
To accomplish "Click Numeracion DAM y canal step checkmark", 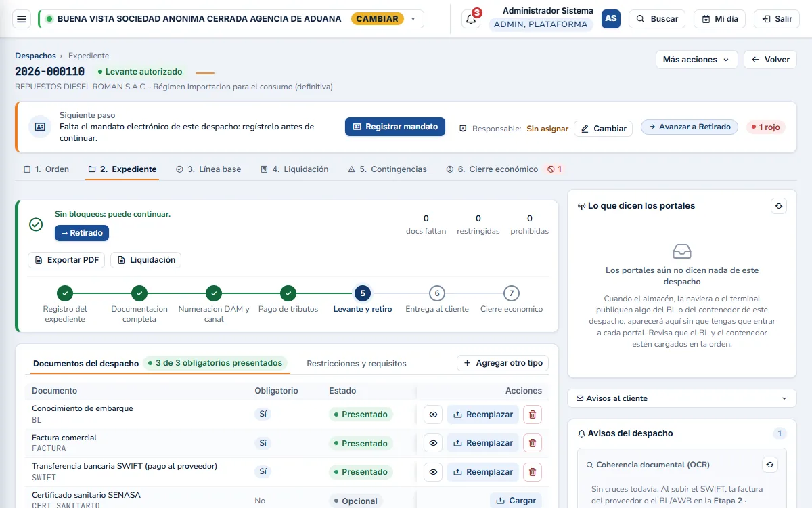I will click(x=214, y=293).
